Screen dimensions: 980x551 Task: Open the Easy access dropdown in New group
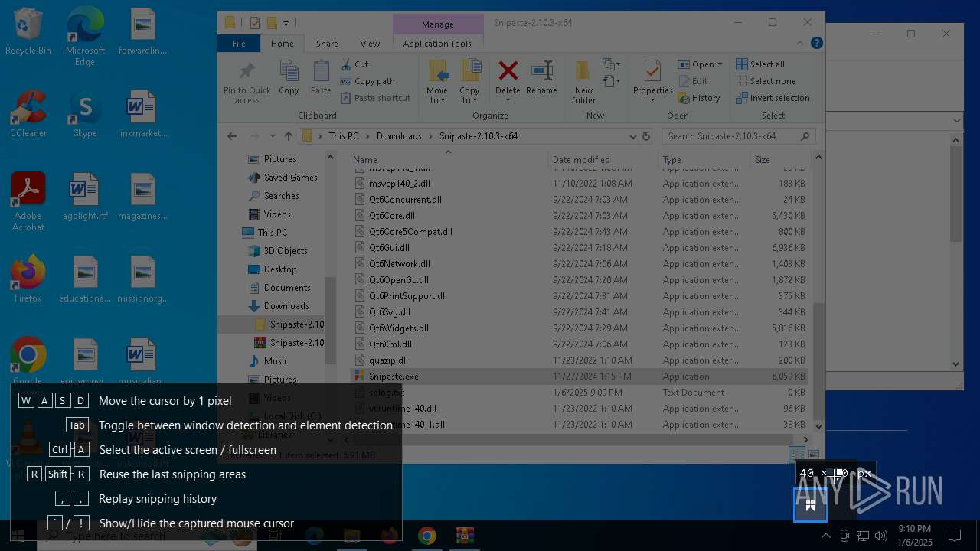click(x=611, y=81)
